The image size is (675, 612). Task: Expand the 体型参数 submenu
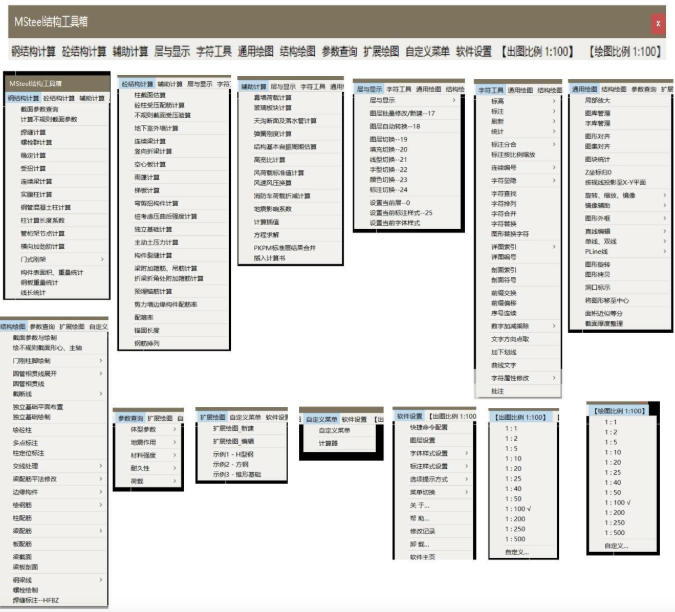[144, 428]
